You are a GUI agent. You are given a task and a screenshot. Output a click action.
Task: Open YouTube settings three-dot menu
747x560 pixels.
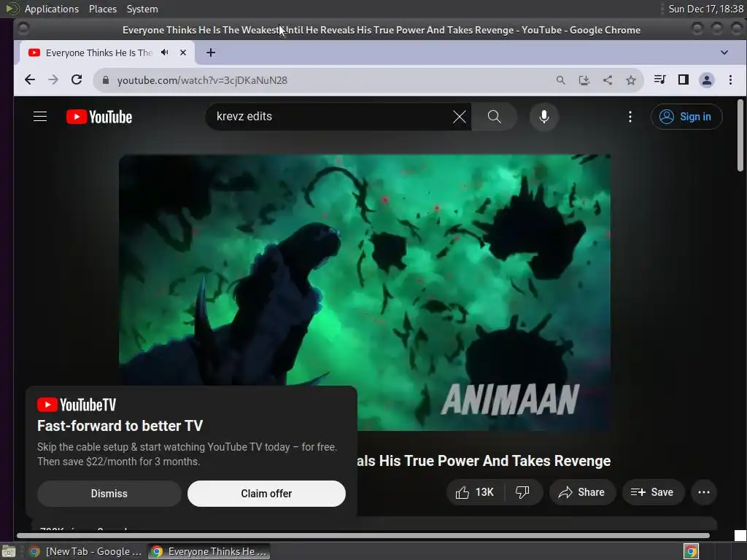point(630,117)
